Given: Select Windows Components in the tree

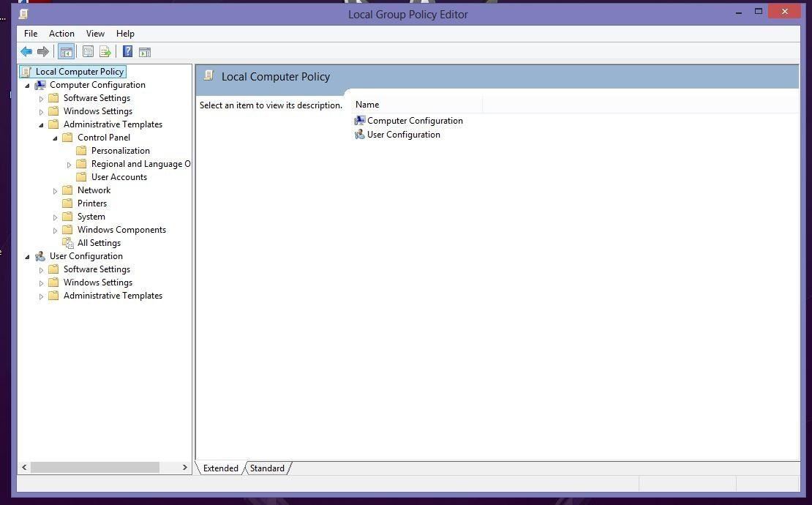Looking at the screenshot, I should coord(121,230).
